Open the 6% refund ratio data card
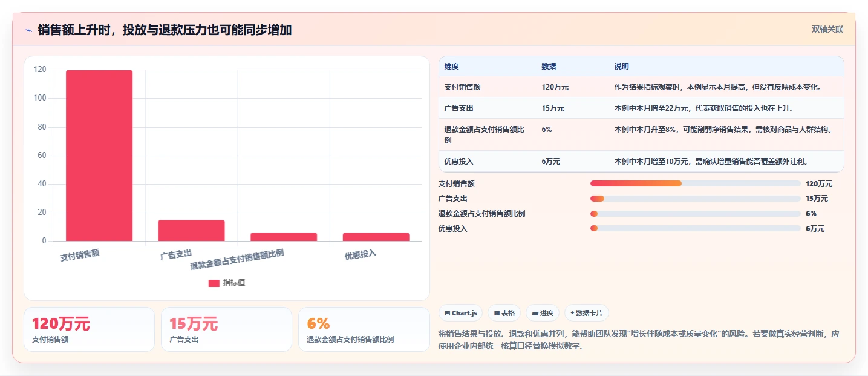The height and width of the screenshot is (376, 868). click(x=364, y=329)
